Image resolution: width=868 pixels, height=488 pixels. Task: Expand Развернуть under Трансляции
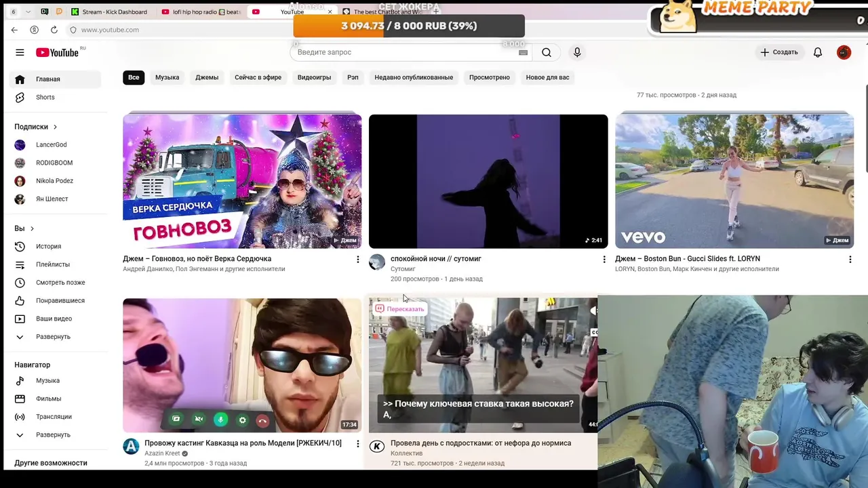tap(55, 434)
